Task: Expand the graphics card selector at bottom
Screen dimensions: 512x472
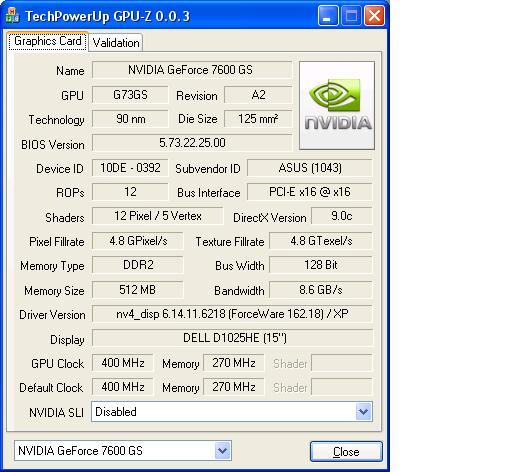Action: pos(222,451)
